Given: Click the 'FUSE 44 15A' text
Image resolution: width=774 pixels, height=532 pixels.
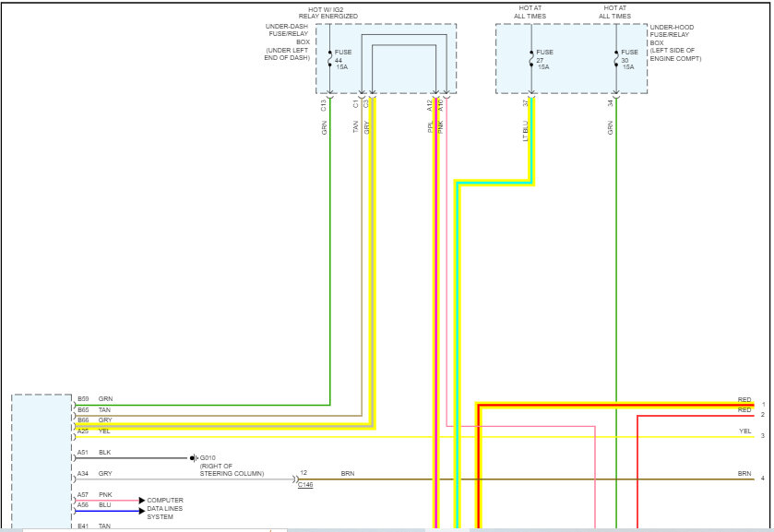Looking at the screenshot, I should [x=343, y=59].
